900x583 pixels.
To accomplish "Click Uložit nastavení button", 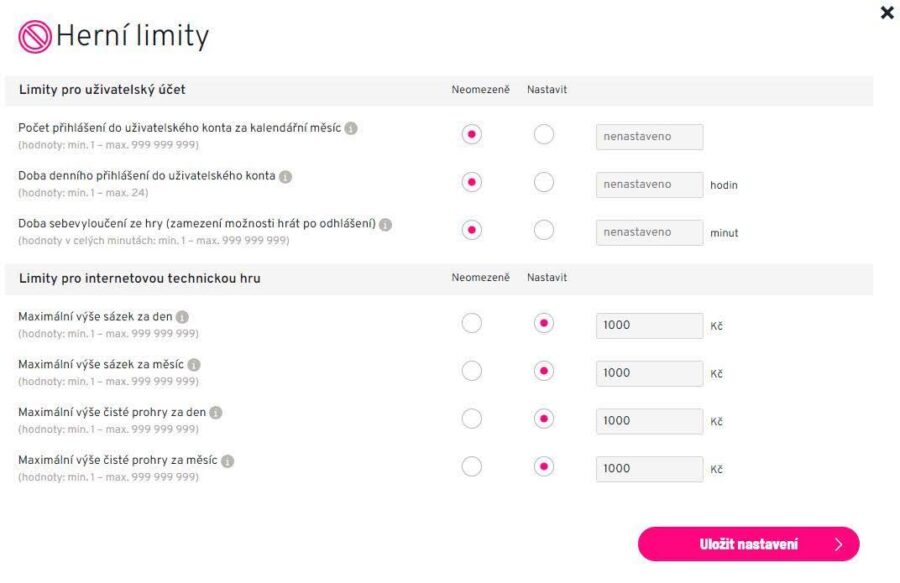I will [x=748, y=544].
